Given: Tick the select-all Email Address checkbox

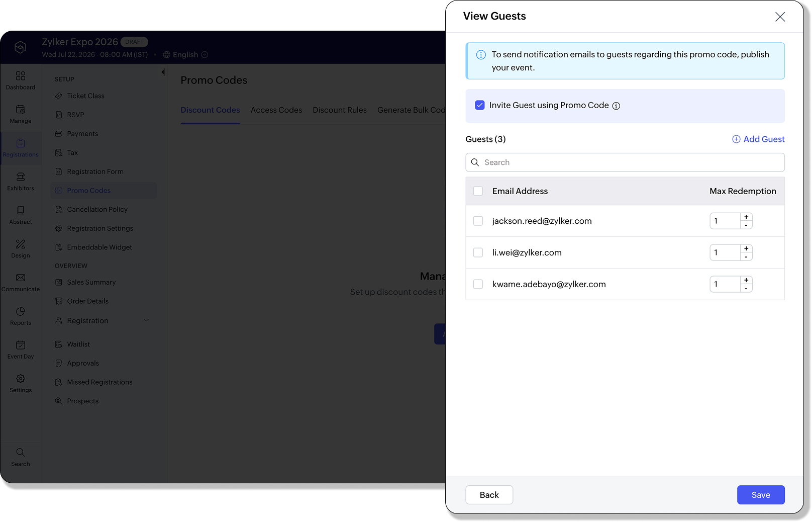Looking at the screenshot, I should point(478,191).
